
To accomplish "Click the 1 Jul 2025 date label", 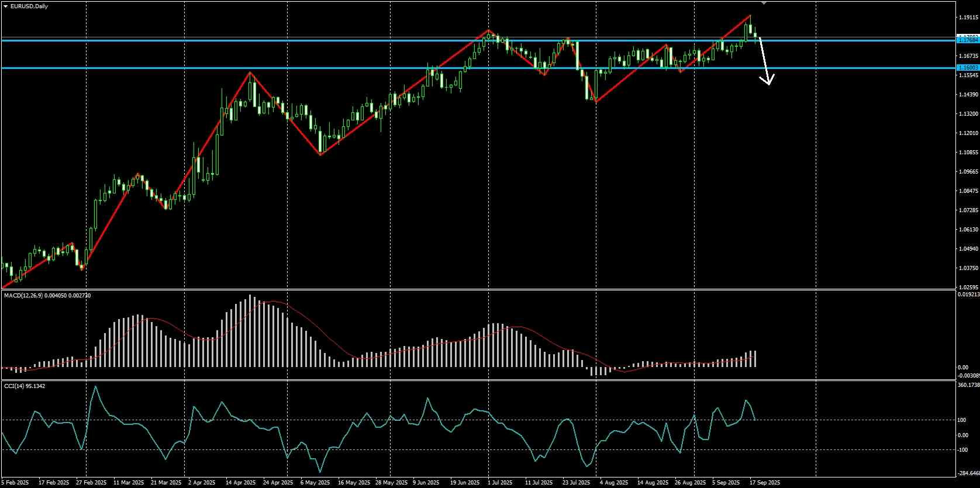I will [500, 483].
